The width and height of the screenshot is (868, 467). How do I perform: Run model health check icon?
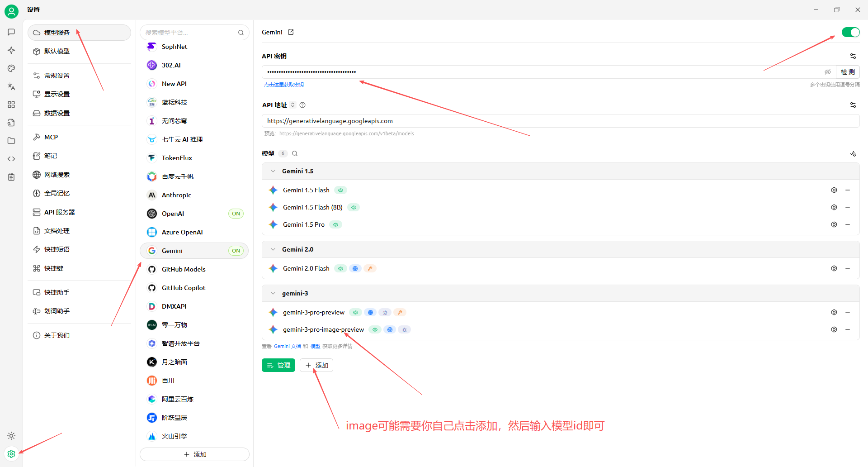853,154
